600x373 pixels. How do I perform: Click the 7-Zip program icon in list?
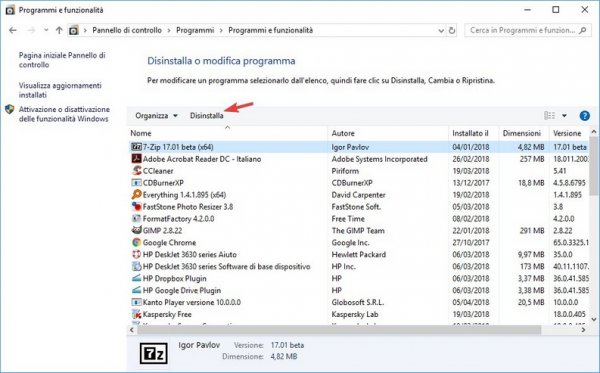136,147
